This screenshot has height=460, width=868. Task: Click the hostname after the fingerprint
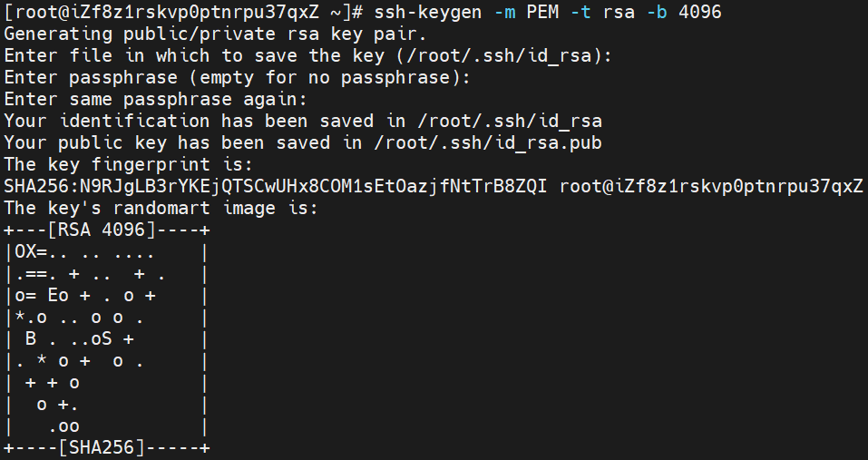coord(711,187)
